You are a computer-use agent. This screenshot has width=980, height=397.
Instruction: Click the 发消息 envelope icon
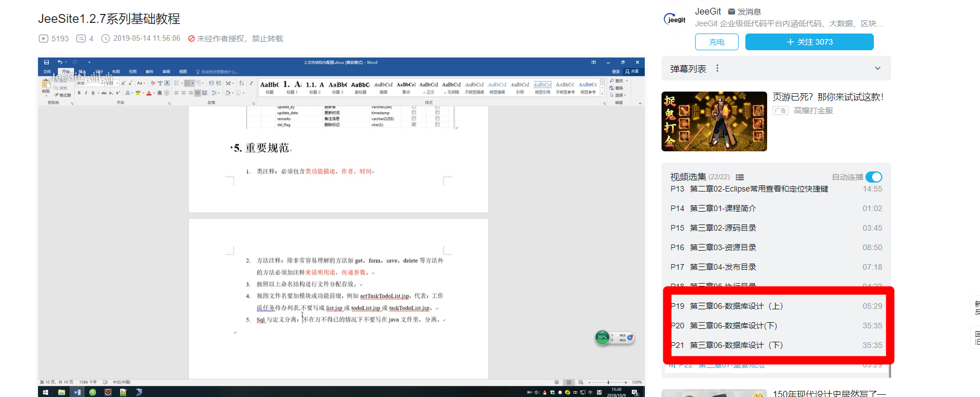pos(731,11)
